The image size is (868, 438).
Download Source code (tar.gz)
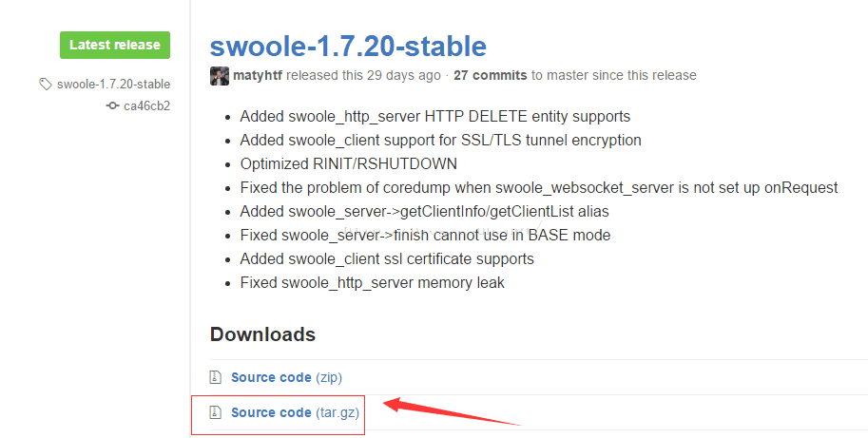pyautogui.click(x=295, y=412)
